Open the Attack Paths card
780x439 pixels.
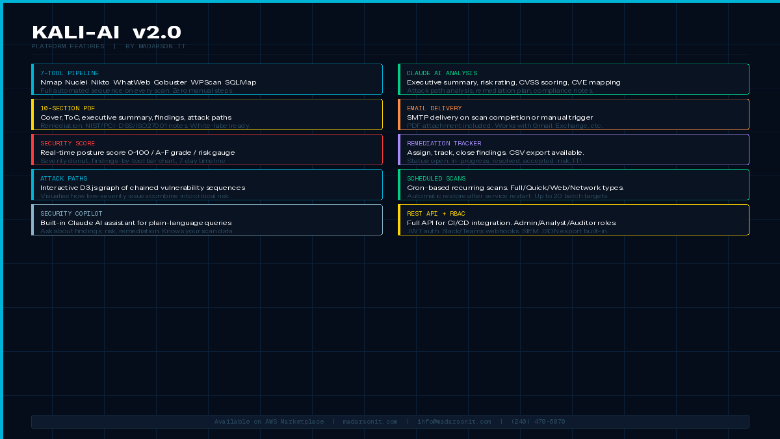click(x=207, y=185)
